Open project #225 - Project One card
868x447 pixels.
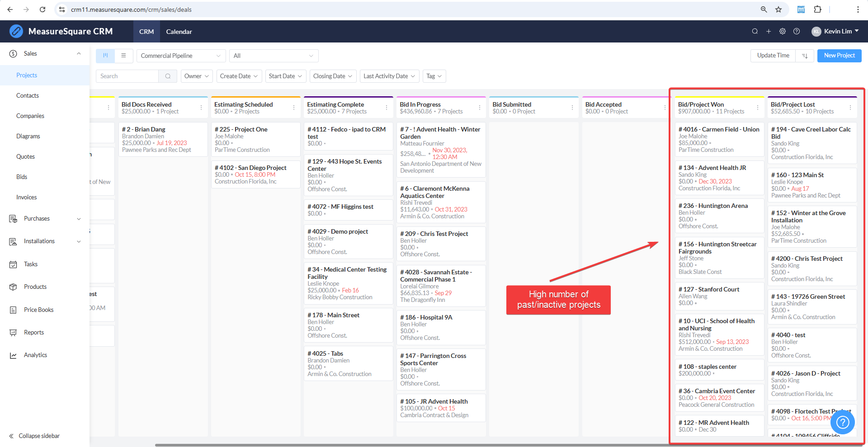point(256,139)
